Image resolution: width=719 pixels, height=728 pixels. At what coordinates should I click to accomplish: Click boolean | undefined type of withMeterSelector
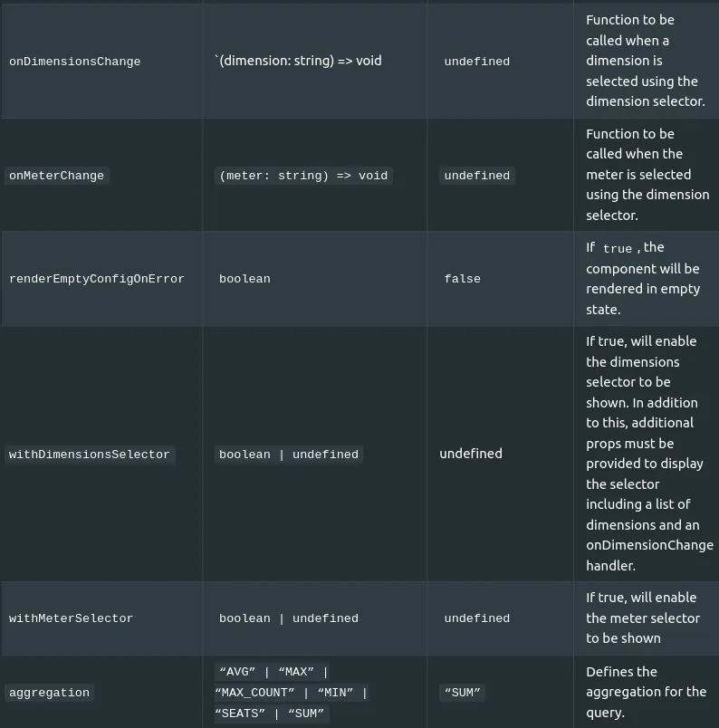pyautogui.click(x=289, y=618)
